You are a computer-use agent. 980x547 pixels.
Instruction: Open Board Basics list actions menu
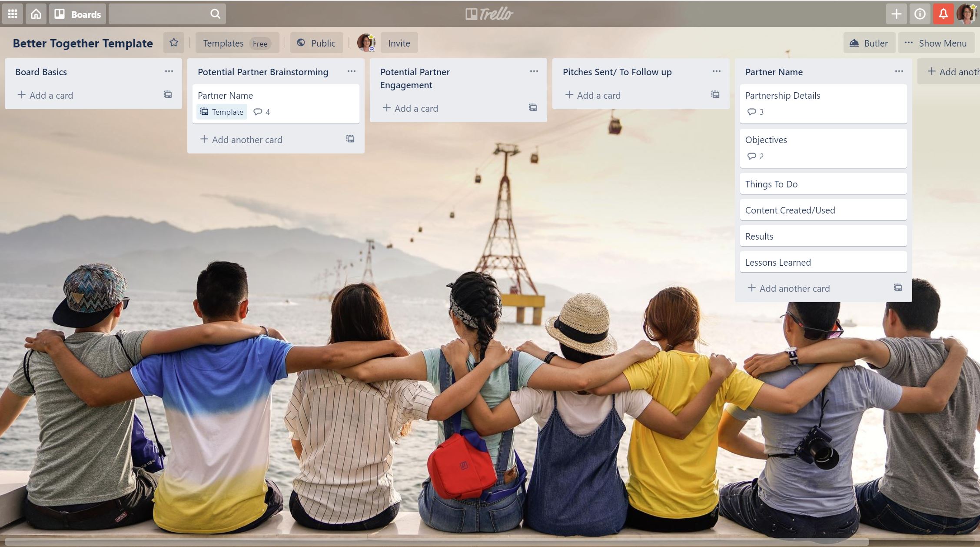[x=169, y=71]
